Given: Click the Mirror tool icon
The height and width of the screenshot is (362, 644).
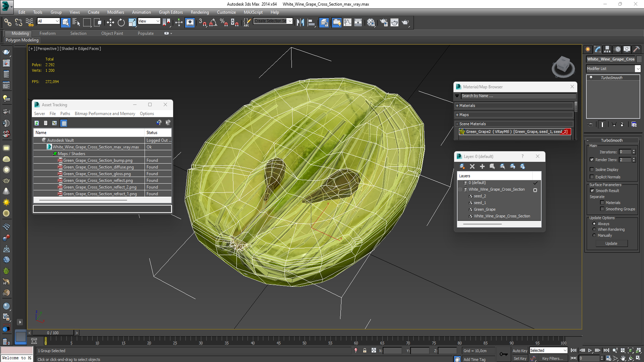Looking at the screenshot, I should pos(301,22).
